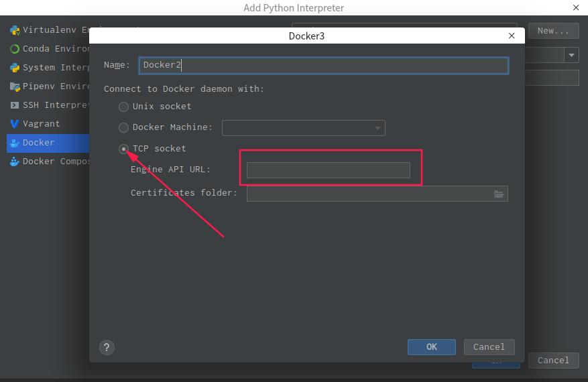
Task: Click the Name text field
Action: pos(323,65)
